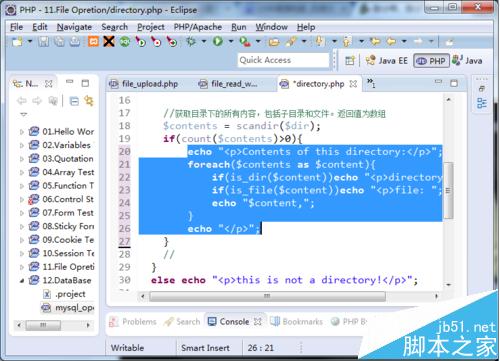The width and height of the screenshot is (500, 361).
Task: Select the .project file
Action: coord(64,294)
